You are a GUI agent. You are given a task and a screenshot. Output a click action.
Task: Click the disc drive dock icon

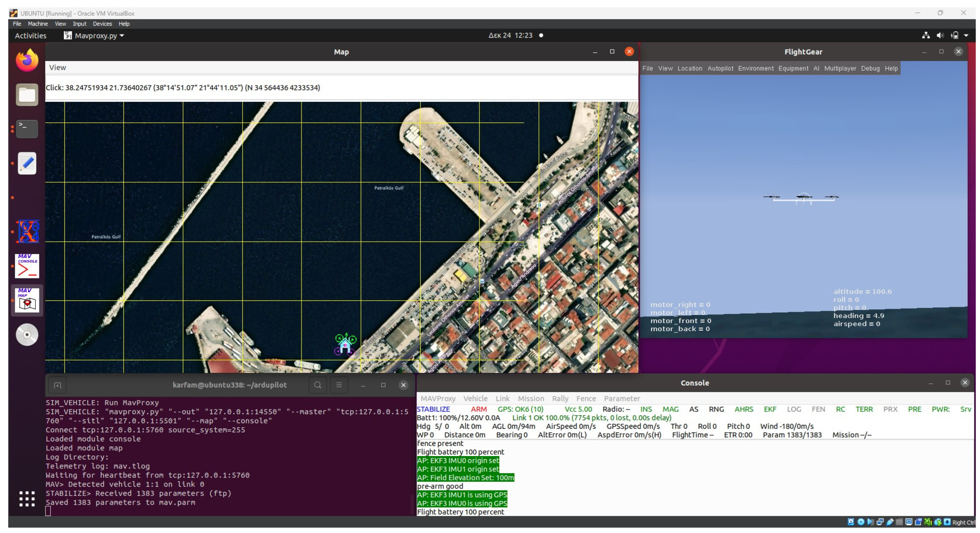(27, 335)
